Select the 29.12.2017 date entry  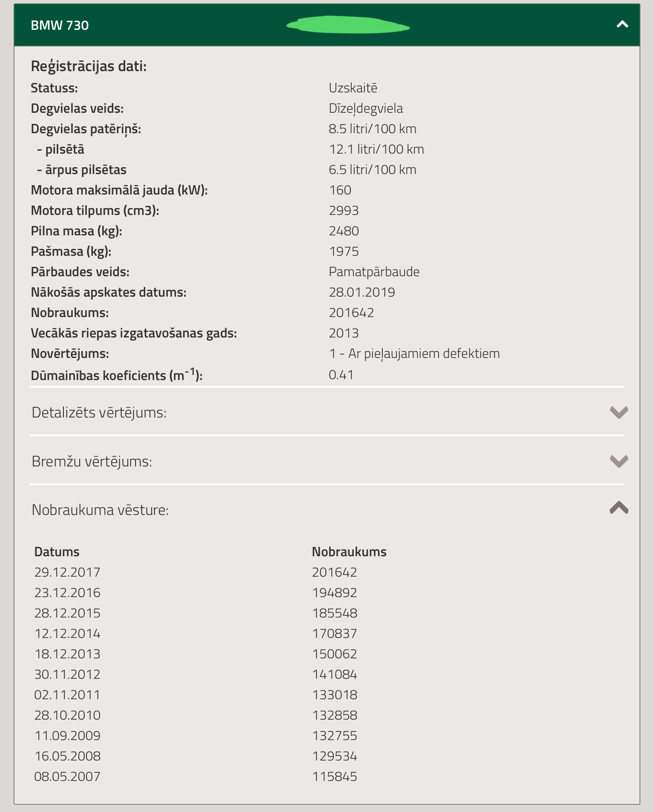(67, 572)
